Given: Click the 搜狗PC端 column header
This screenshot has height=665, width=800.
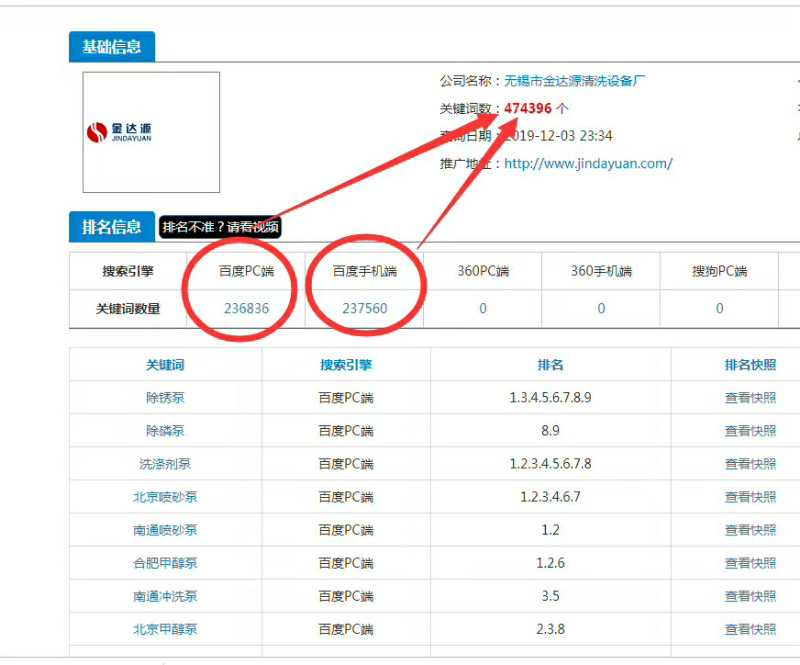Looking at the screenshot, I should click(718, 269).
